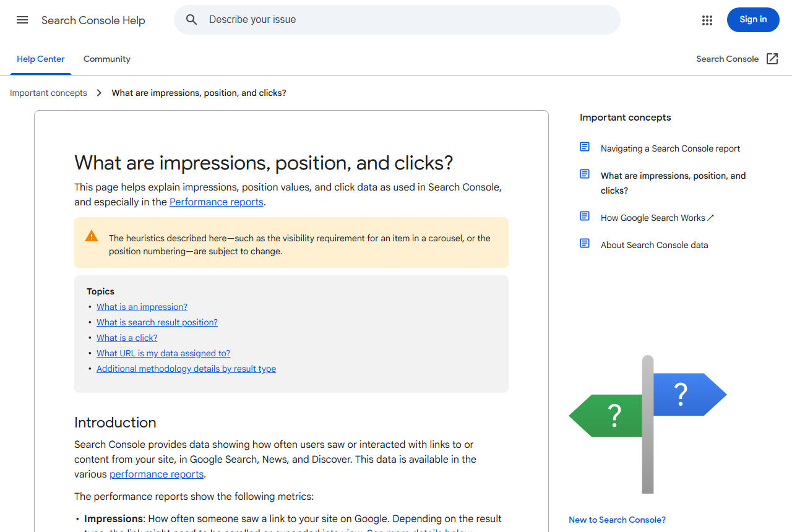Screen dimensions: 792x532
Task: Select the sidebar item What are impressions, position, and clicks?
Action: 673,183
